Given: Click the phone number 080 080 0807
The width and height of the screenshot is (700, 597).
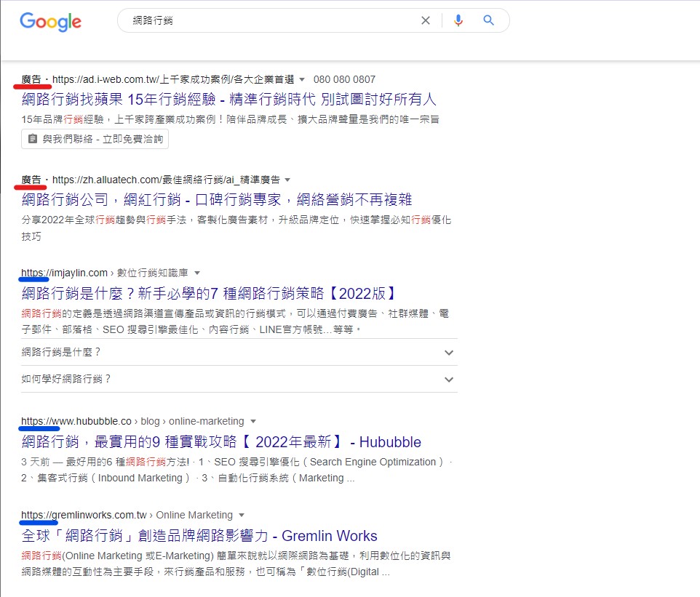Looking at the screenshot, I should click(345, 79).
